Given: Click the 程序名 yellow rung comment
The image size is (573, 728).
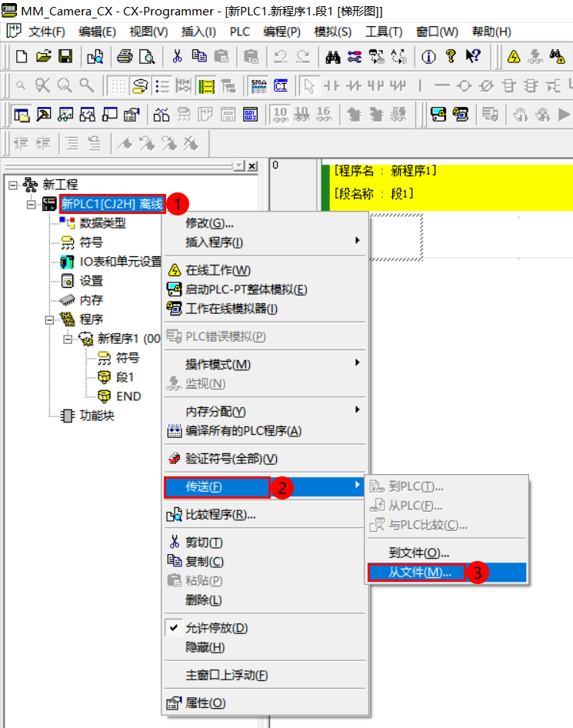Looking at the screenshot, I should [385, 171].
